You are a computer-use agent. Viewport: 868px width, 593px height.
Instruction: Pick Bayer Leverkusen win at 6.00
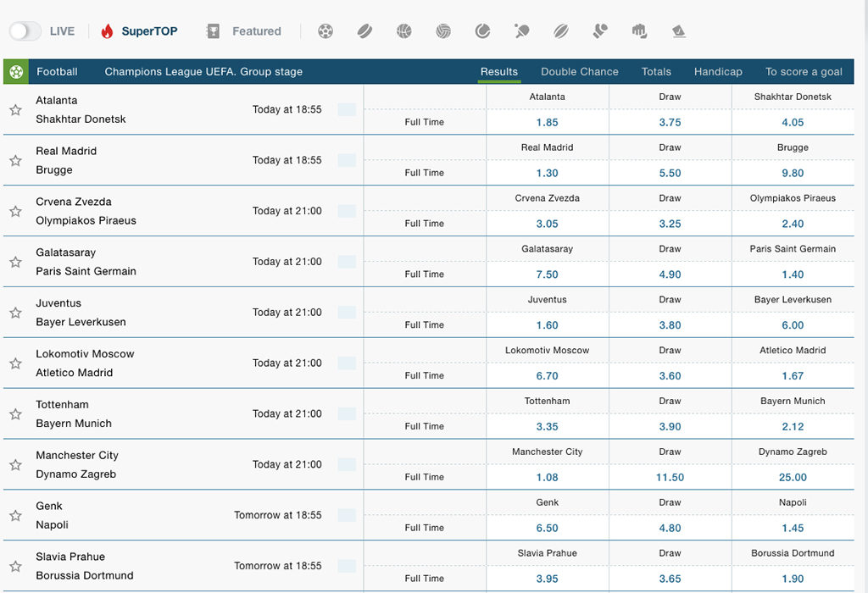tap(793, 325)
